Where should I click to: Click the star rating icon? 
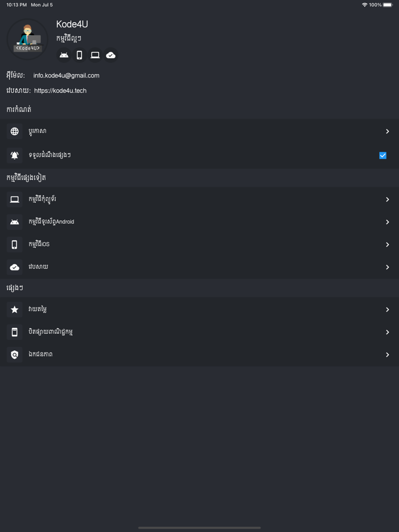(15, 309)
